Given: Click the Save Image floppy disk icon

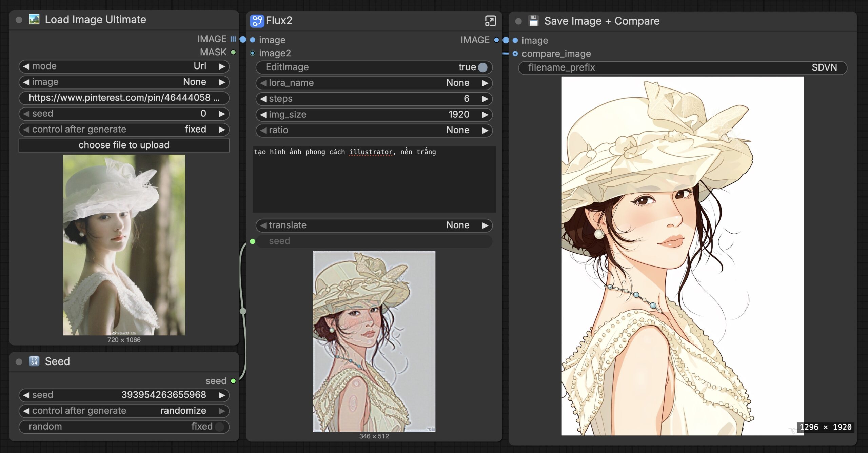Looking at the screenshot, I should coord(533,21).
